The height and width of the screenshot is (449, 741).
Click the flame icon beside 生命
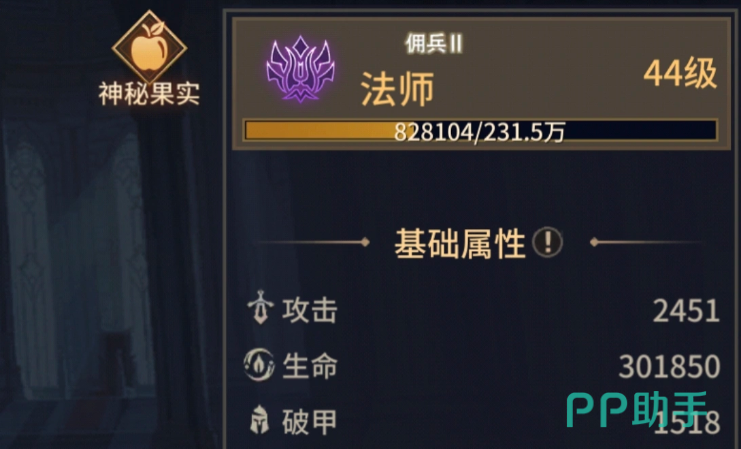tap(259, 365)
